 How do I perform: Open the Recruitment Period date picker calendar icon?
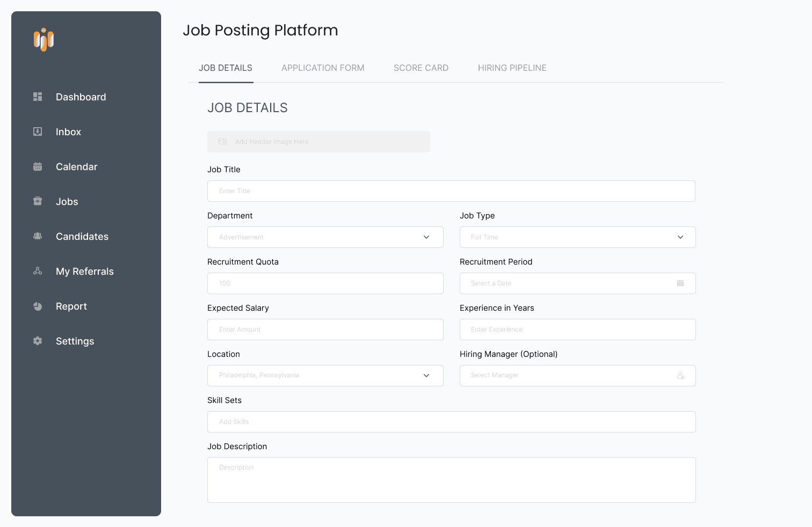point(680,283)
